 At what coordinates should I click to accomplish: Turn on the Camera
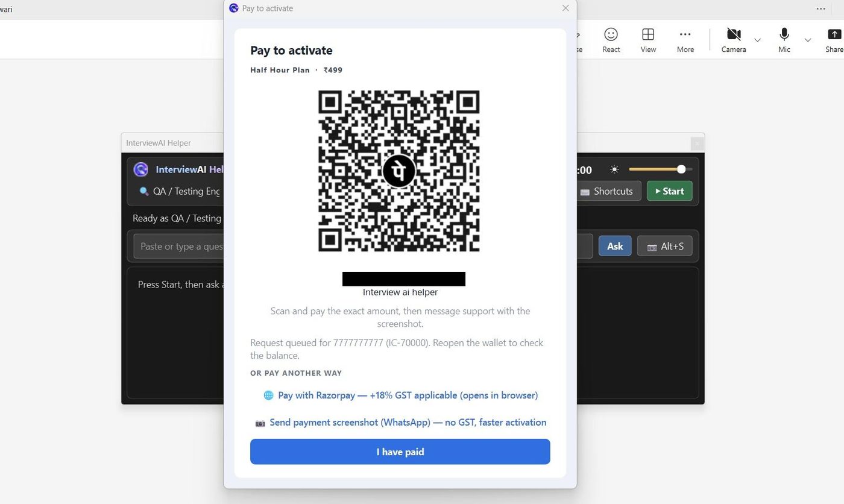[x=734, y=40]
